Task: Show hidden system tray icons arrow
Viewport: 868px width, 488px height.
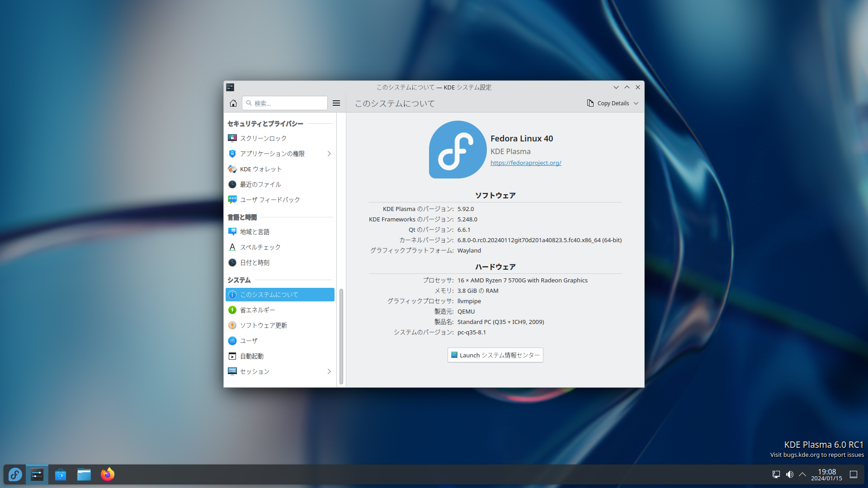Action: click(x=802, y=474)
